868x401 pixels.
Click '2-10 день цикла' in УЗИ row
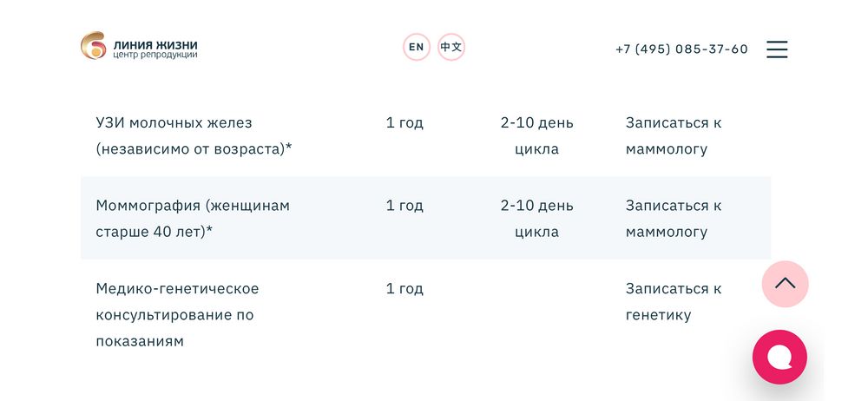[536, 135]
